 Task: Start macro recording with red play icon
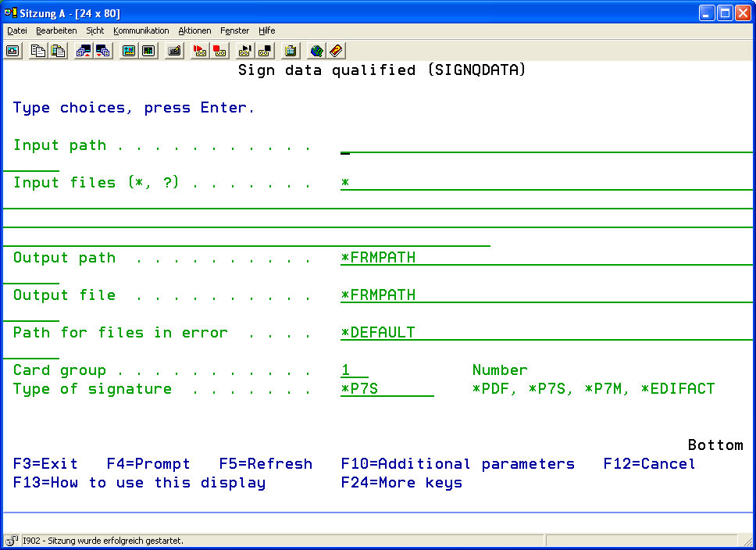200,51
